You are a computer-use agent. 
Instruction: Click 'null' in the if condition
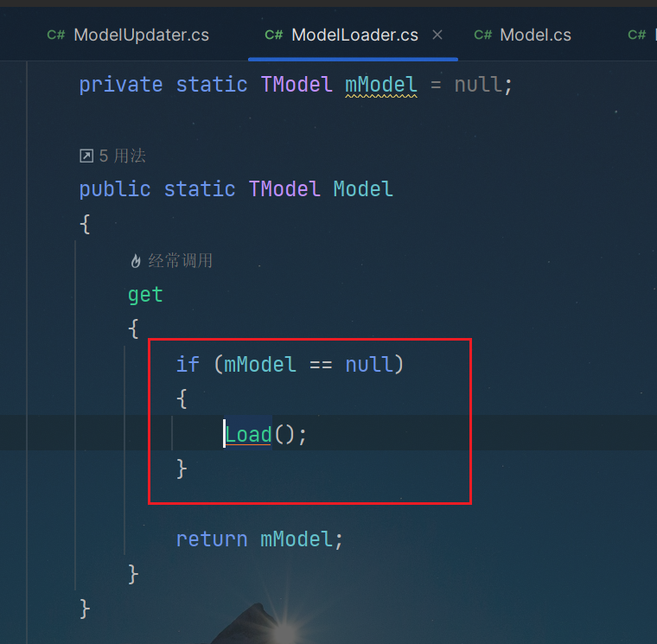coord(369,364)
